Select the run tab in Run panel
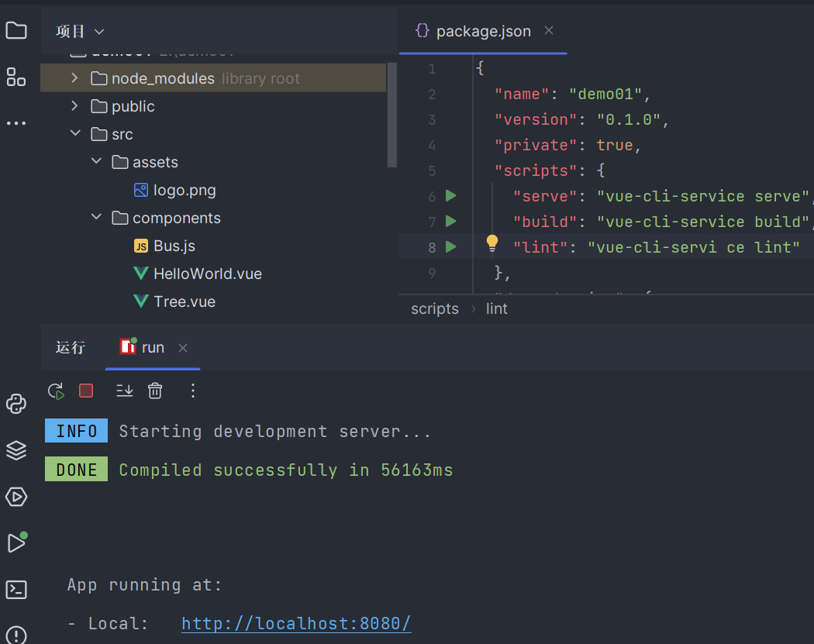 (153, 347)
